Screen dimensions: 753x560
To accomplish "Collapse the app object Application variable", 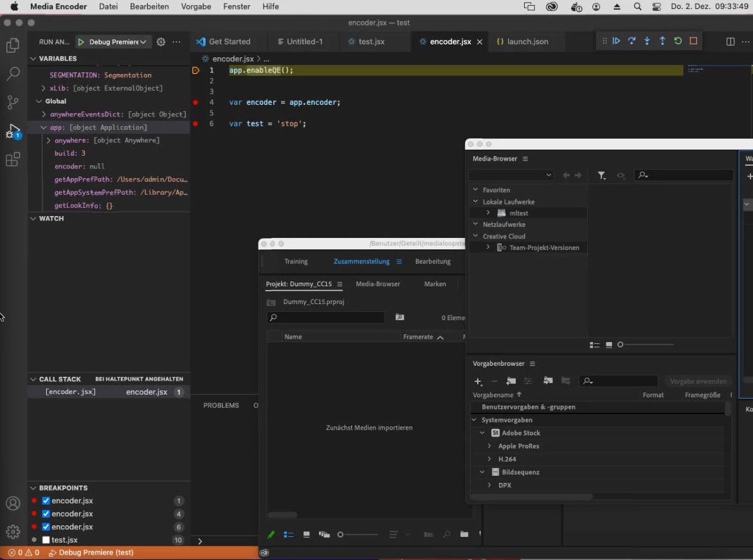I will click(44, 127).
